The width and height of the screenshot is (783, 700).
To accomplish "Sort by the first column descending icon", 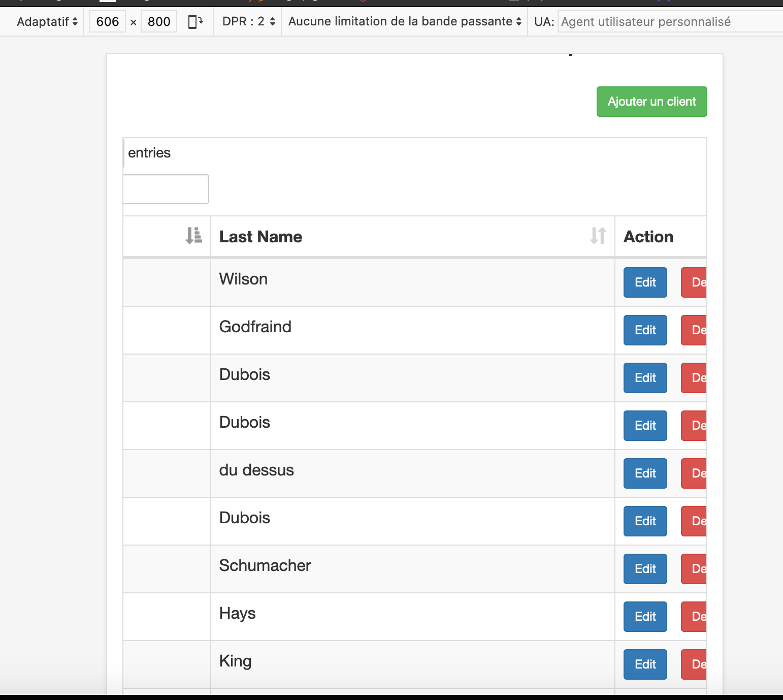I will (193, 236).
